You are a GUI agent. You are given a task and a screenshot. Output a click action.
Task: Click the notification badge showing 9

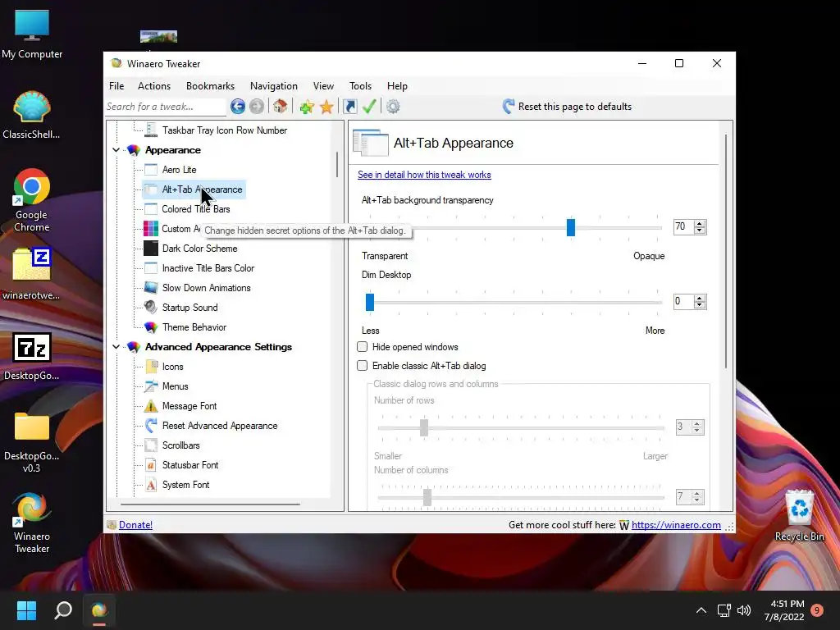817,610
